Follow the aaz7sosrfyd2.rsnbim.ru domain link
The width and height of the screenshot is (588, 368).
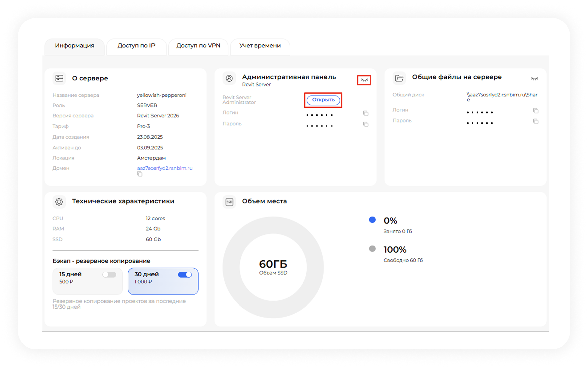tap(165, 168)
